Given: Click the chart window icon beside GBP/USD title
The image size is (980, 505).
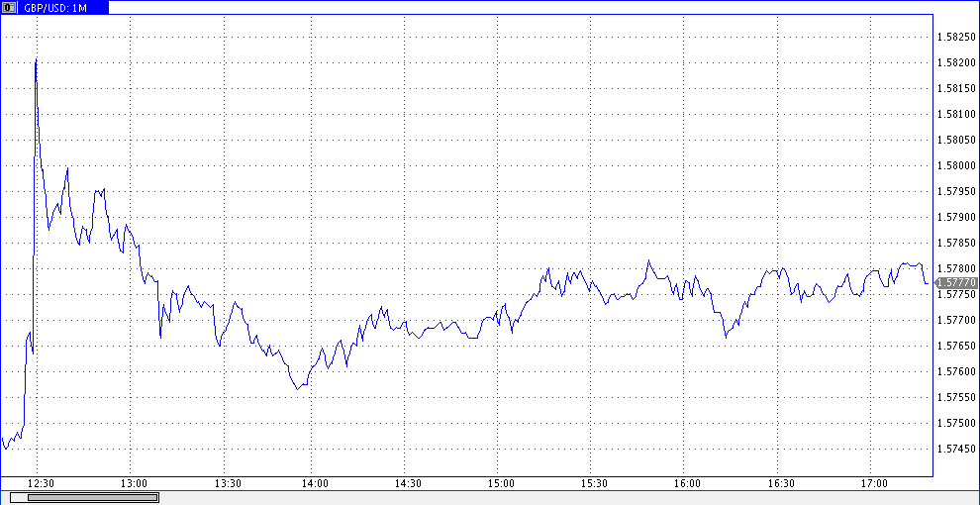Looking at the screenshot, I should [9, 8].
